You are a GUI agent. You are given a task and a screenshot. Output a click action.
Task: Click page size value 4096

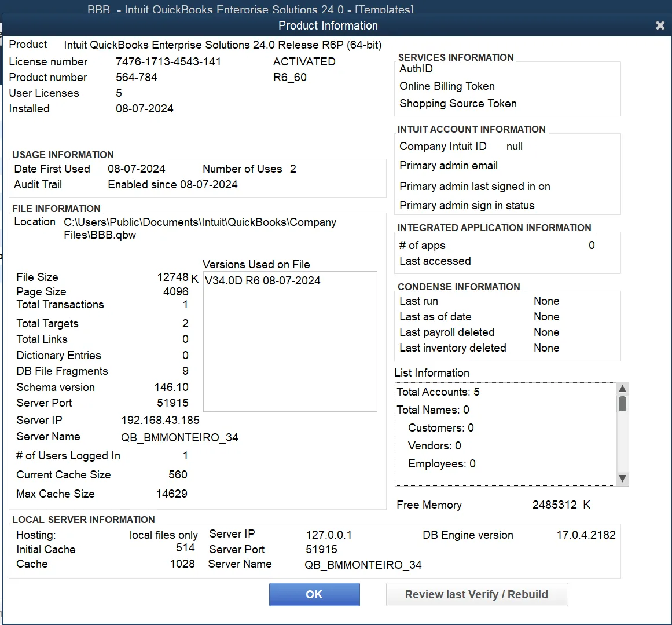tap(176, 292)
